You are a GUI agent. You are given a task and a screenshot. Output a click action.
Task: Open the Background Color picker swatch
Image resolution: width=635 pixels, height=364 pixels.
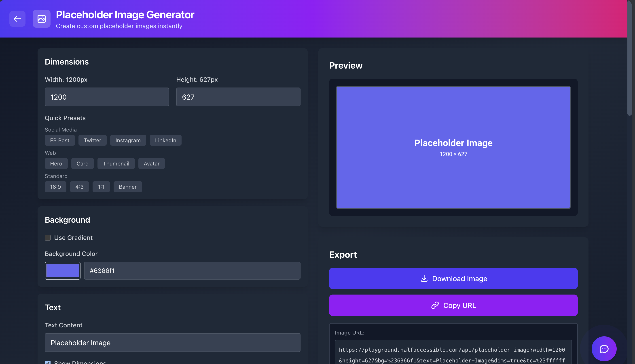pos(62,270)
